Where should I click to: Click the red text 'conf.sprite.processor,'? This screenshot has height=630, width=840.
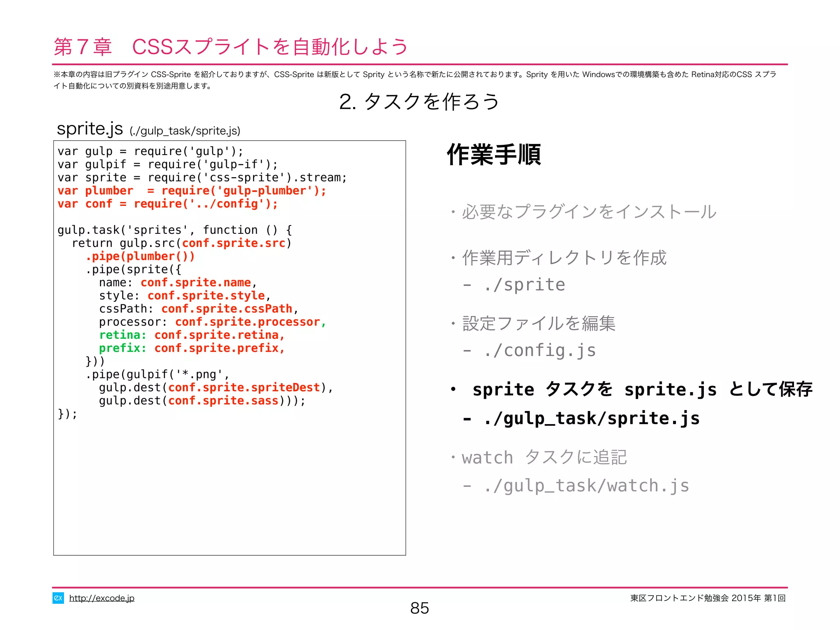point(251,322)
